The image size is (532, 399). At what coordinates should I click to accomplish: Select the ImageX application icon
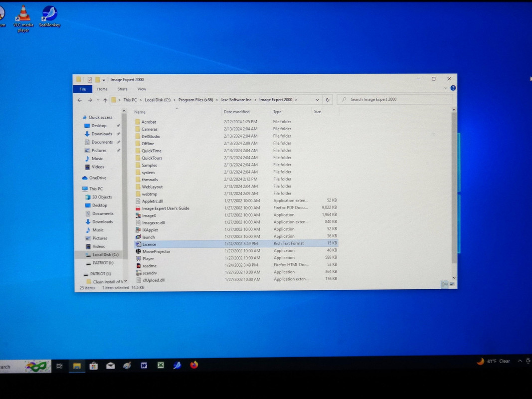coord(138,215)
